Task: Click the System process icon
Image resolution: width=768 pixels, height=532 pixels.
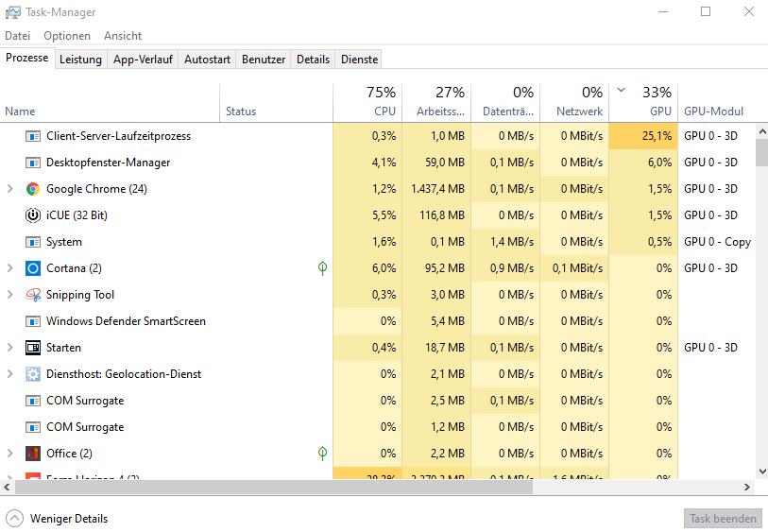Action: click(x=33, y=242)
